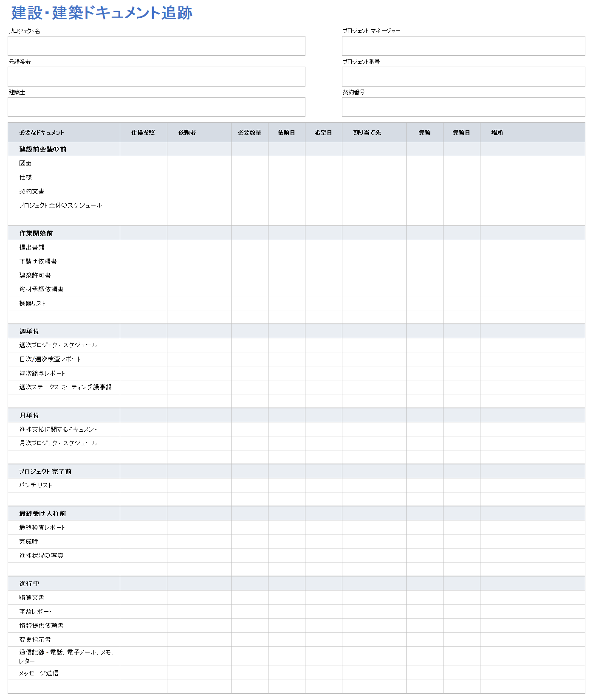
Task: Click the 変更指示書 row label
Action: tap(35, 639)
